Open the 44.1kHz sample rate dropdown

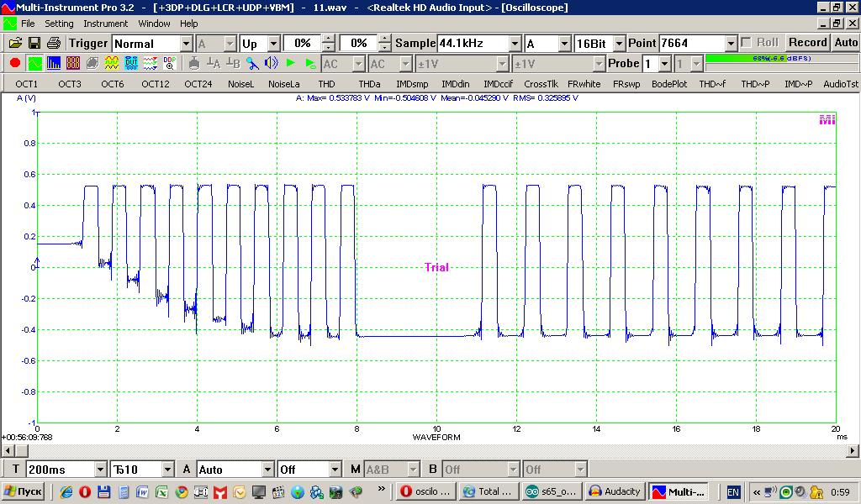click(x=514, y=43)
